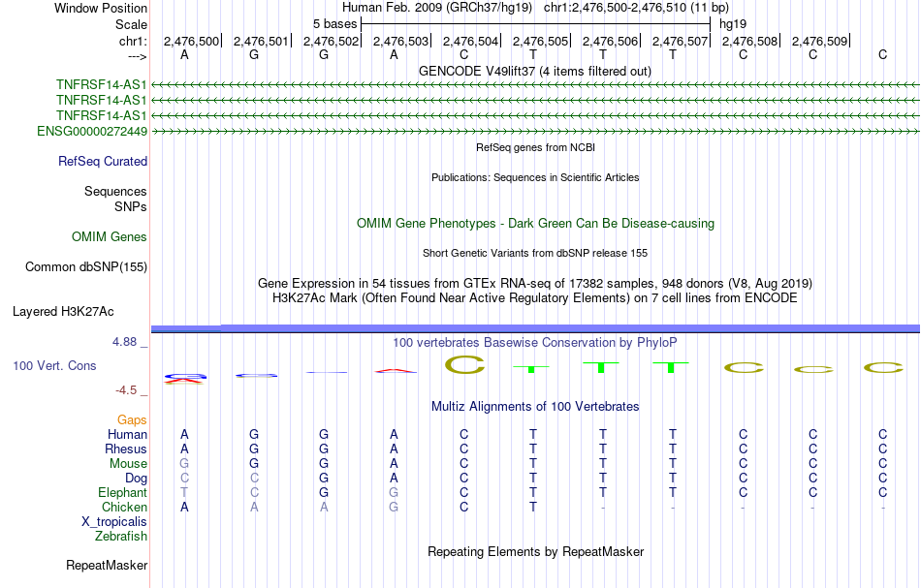Select the Common dbSNP(155) track label
This screenshot has height=588, width=921.
(85, 267)
